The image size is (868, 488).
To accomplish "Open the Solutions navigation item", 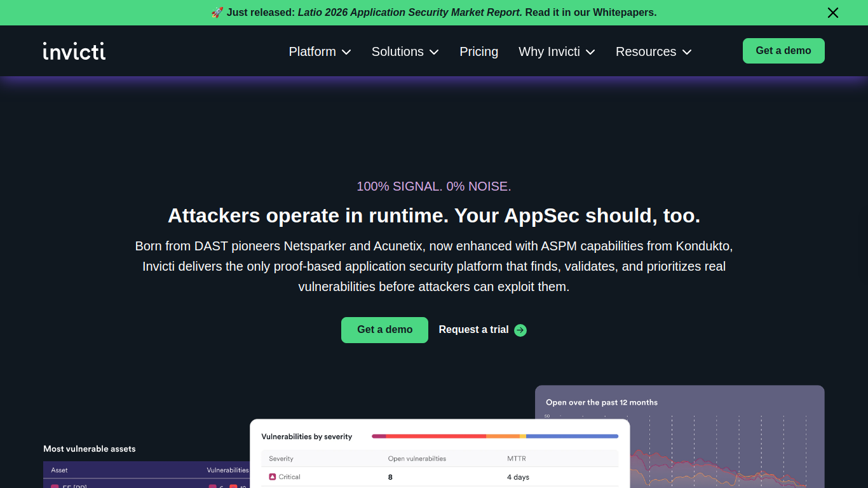I will (x=405, y=51).
